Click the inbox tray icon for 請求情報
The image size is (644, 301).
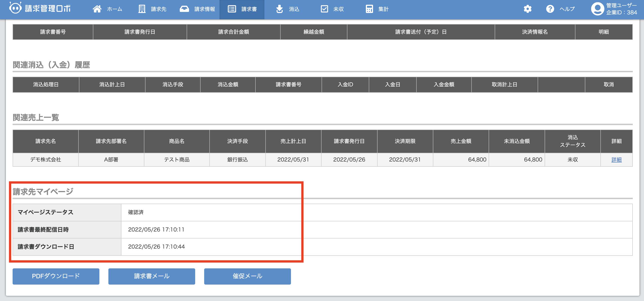(184, 9)
